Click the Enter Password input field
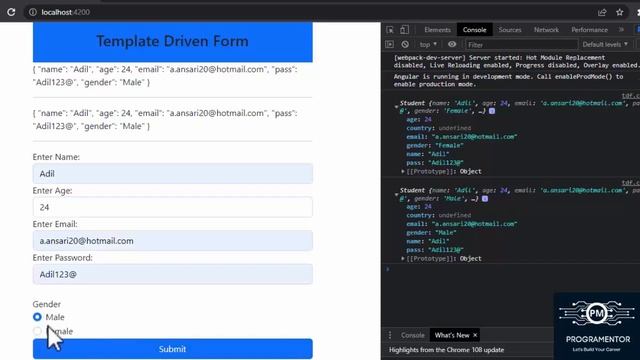 173,274
